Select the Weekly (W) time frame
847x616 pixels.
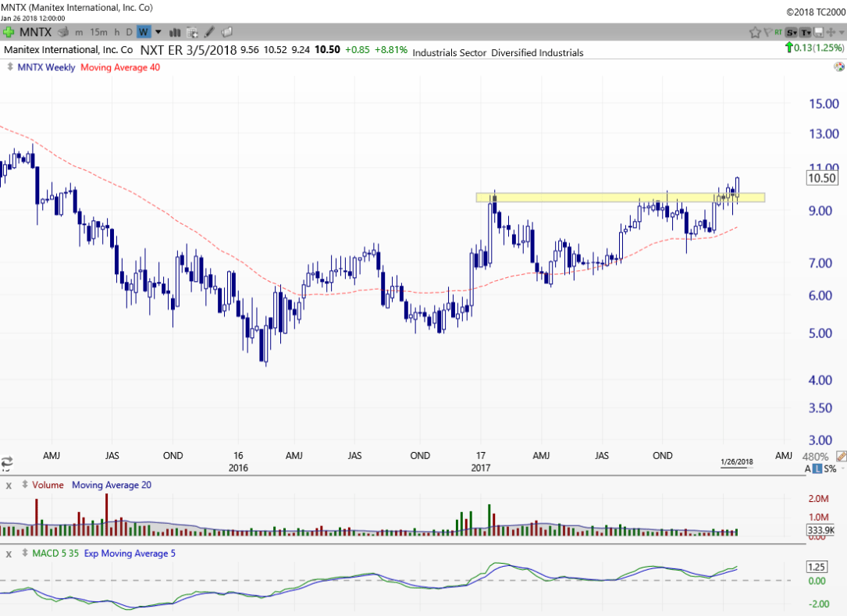pyautogui.click(x=144, y=32)
